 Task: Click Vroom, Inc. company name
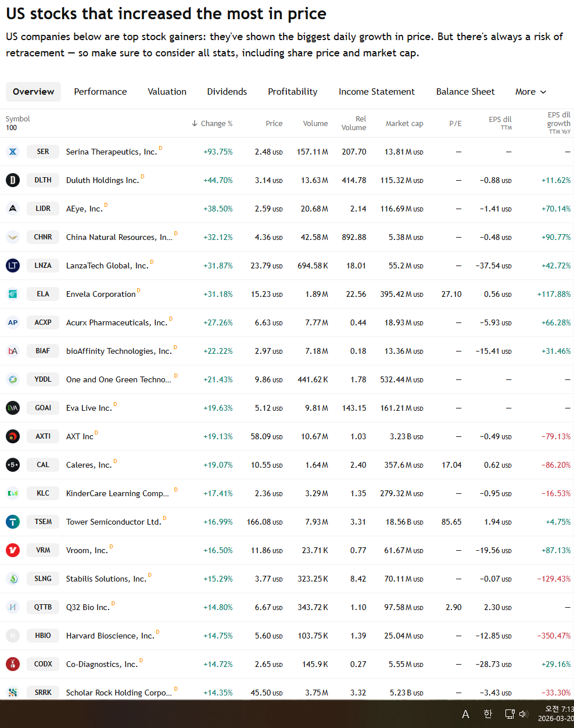[87, 550]
